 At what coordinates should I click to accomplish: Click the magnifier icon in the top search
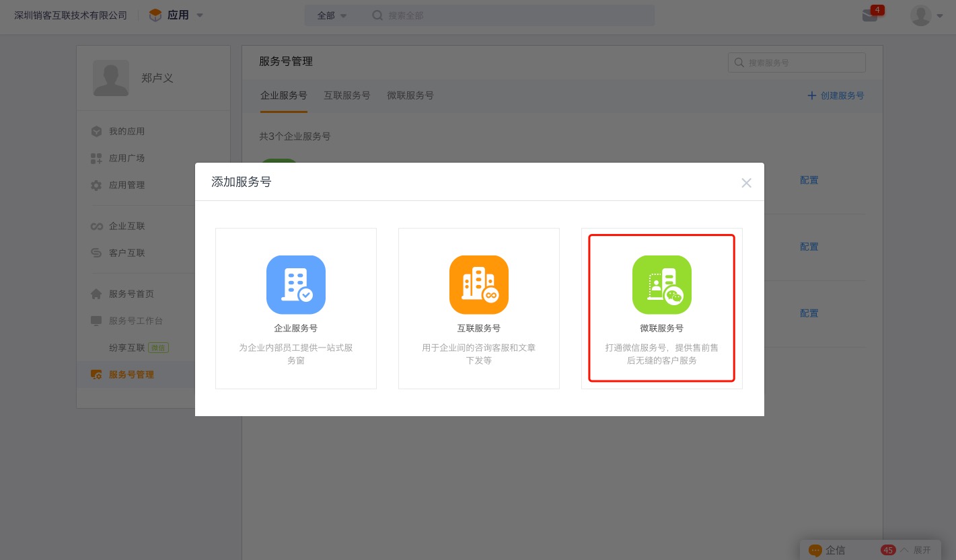pyautogui.click(x=377, y=15)
